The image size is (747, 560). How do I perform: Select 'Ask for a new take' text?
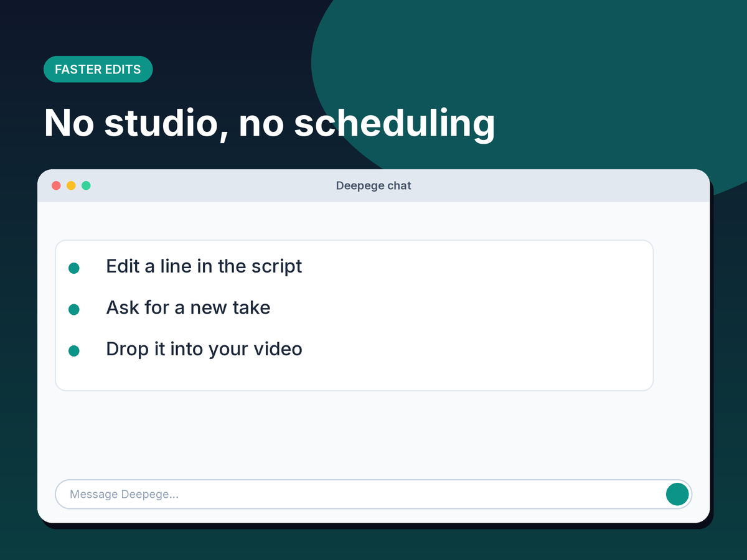pyautogui.click(x=188, y=307)
